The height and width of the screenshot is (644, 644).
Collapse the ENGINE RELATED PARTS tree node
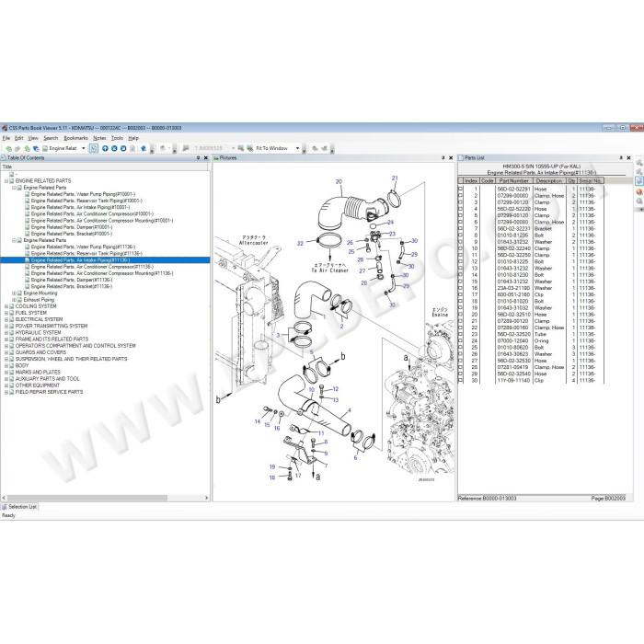pos(6,180)
